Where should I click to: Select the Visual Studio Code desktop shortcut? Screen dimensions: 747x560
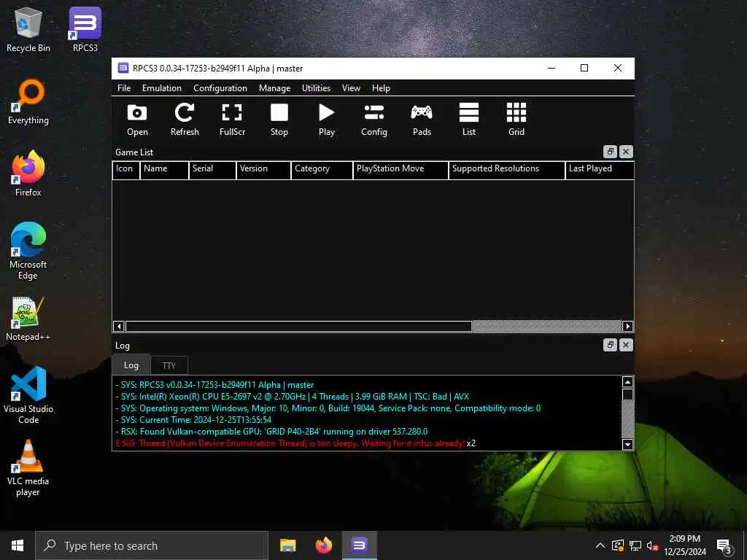tap(28, 396)
